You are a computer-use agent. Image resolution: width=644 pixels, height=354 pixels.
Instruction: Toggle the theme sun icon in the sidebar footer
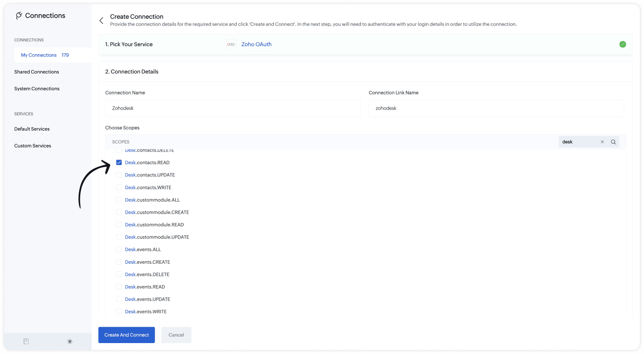(x=70, y=341)
